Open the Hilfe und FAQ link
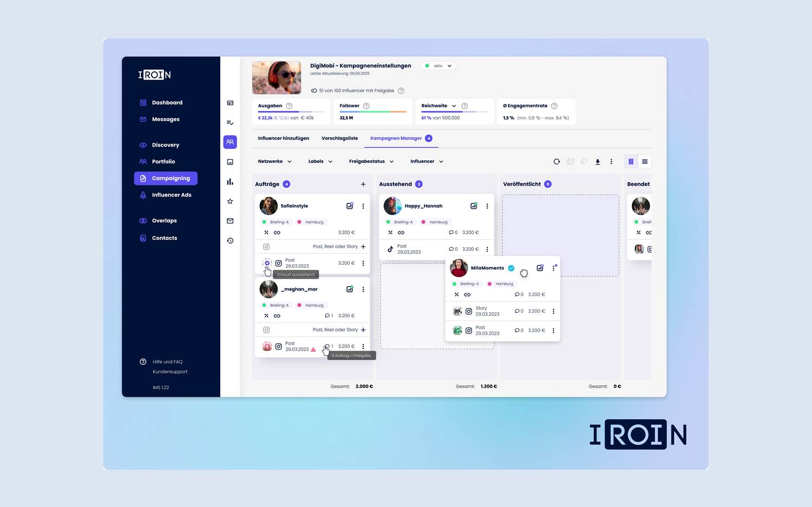Screen dimensions: 812x507 (167, 362)
